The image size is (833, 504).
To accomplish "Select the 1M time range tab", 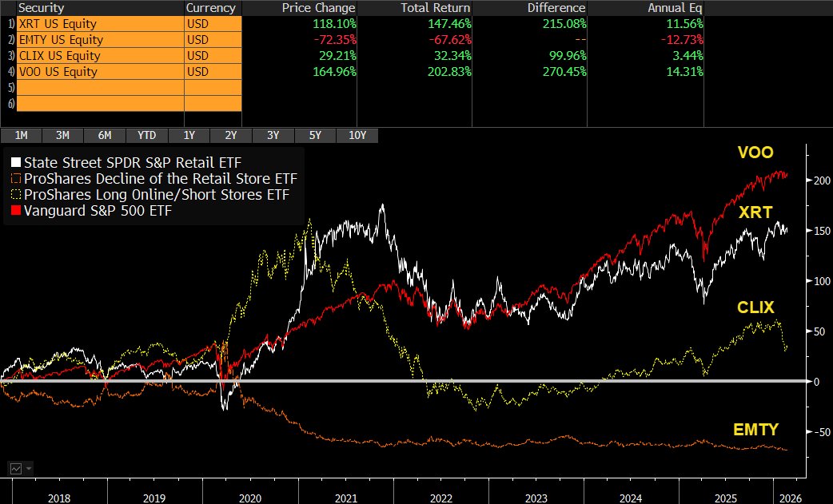I will point(22,135).
